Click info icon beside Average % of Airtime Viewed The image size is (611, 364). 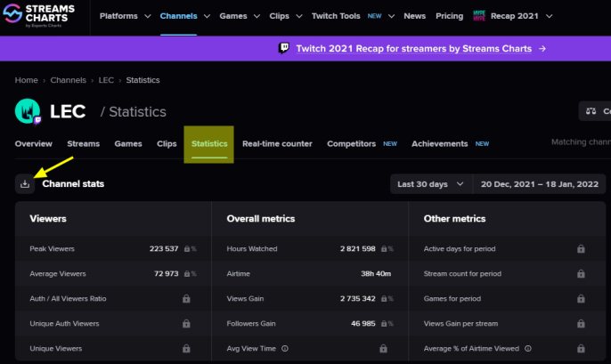(x=528, y=349)
